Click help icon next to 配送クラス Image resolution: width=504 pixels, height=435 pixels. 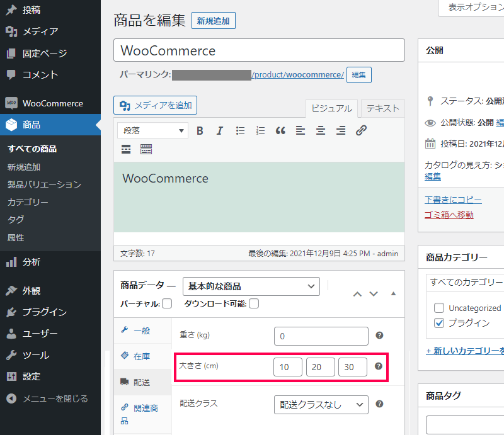point(379,404)
